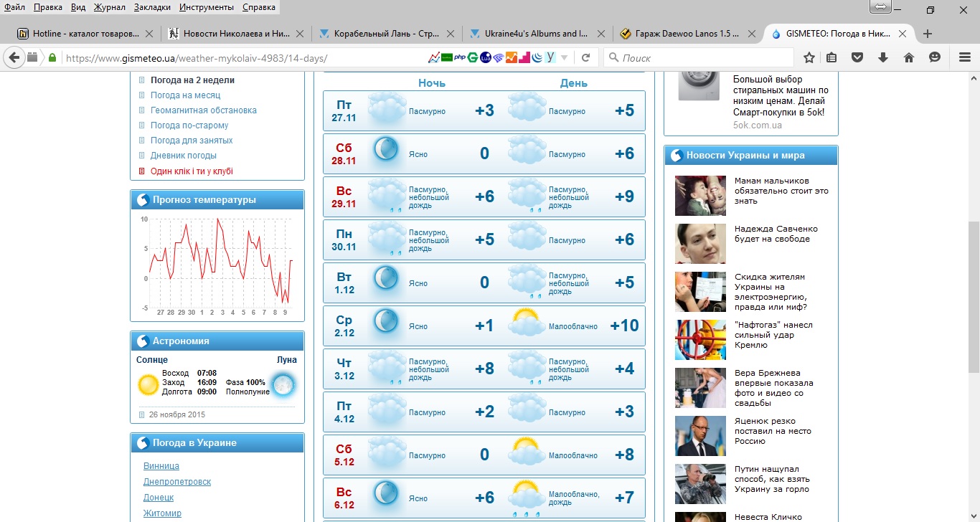The image size is (980, 522).
Task: Click the red Один клік і ти у клубі link
Action: [192, 171]
